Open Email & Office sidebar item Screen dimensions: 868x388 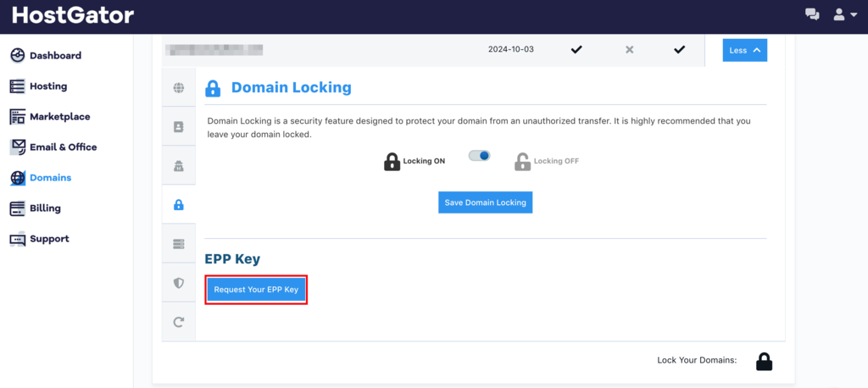point(63,147)
